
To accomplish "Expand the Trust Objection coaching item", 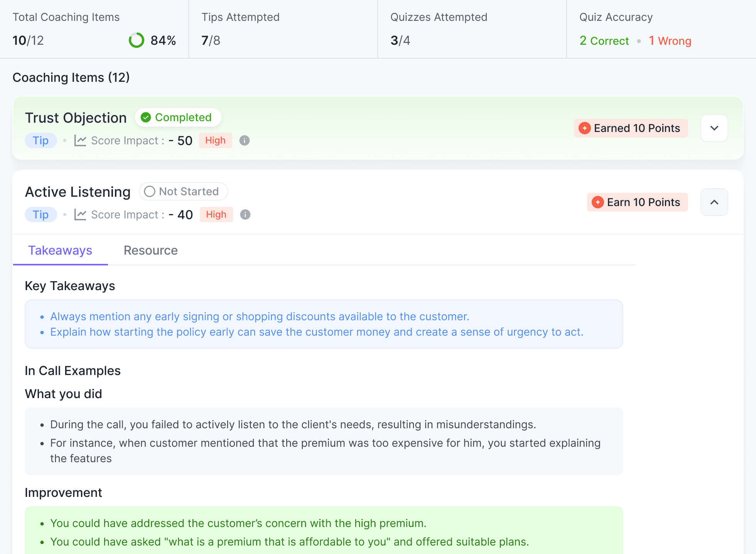I will pos(714,128).
